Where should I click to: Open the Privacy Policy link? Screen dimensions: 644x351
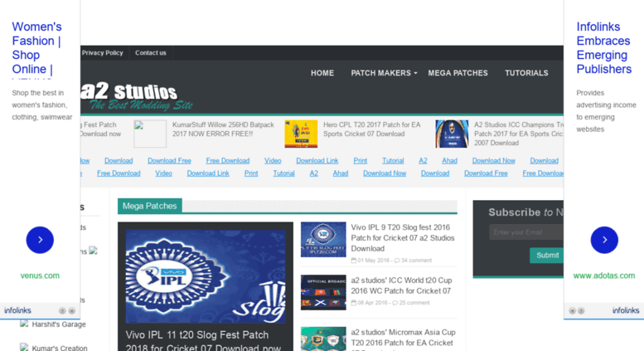(102, 52)
